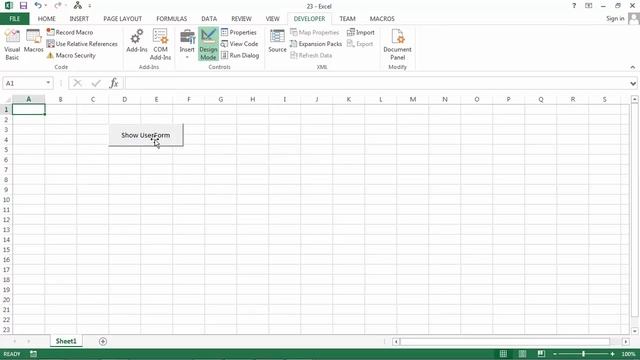Click Expansion Packs
The width and height of the screenshot is (640, 360).
point(316,44)
